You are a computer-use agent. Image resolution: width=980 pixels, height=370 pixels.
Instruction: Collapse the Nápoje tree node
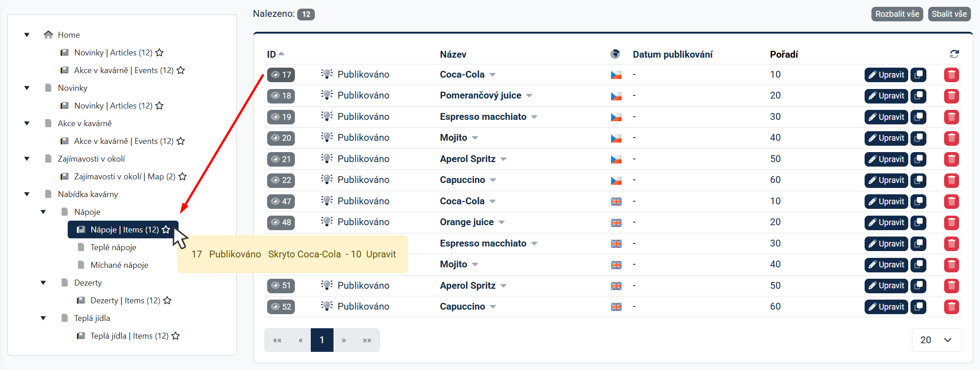click(x=43, y=212)
